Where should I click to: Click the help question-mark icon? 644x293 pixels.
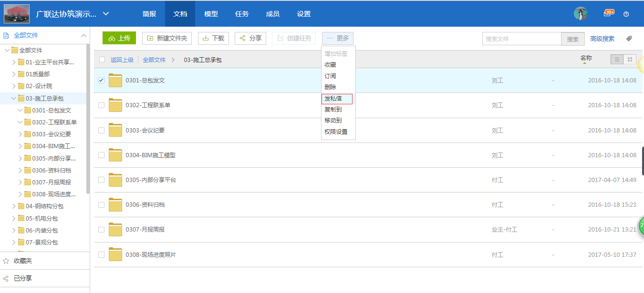click(626, 14)
